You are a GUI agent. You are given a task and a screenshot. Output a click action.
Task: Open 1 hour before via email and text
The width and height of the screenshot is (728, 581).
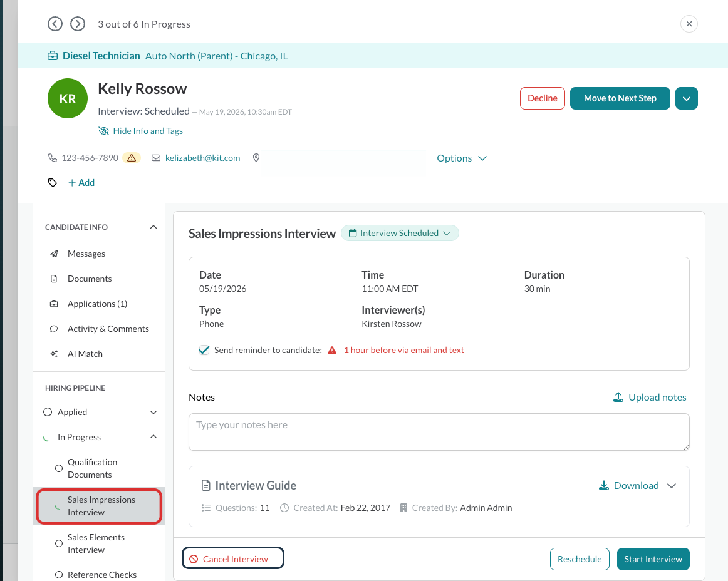point(403,351)
